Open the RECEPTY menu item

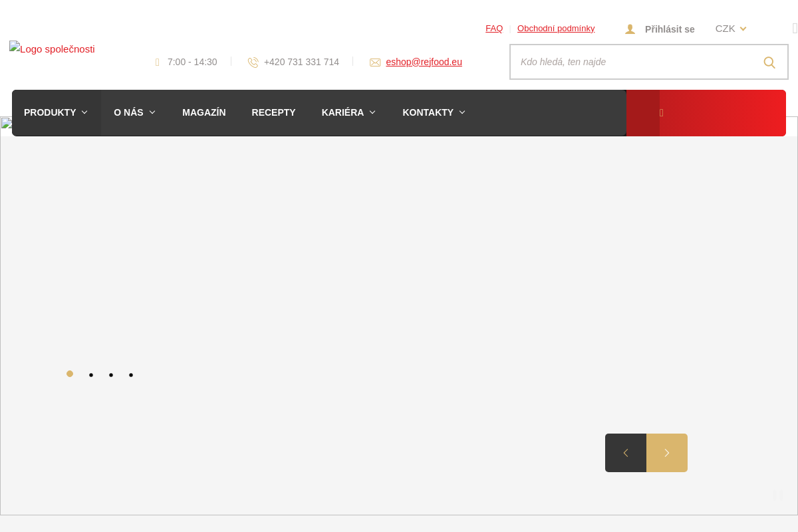273,112
